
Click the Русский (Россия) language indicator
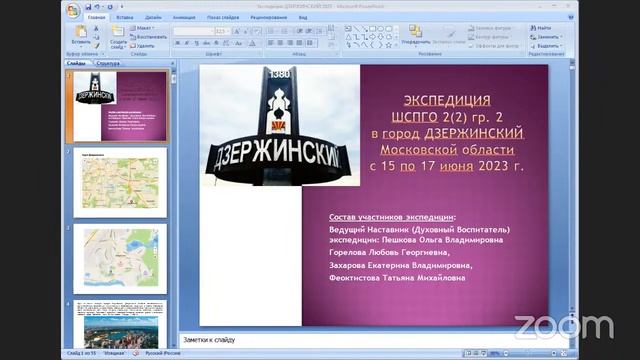point(163,353)
